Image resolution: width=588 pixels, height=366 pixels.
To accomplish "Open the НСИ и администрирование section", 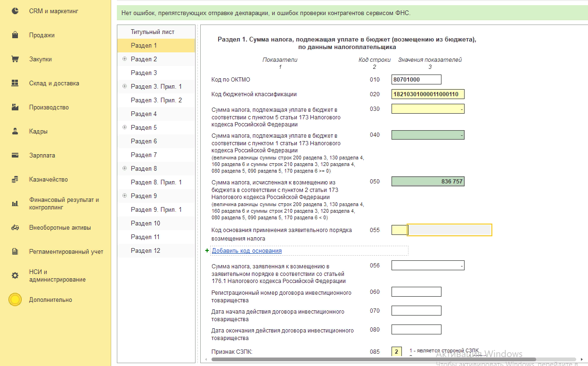I will [57, 275].
